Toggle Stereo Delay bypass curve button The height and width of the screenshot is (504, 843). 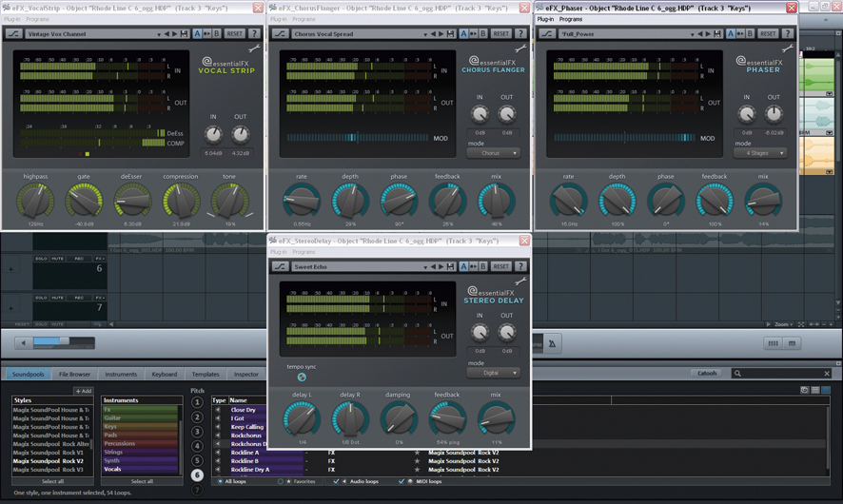(280, 266)
